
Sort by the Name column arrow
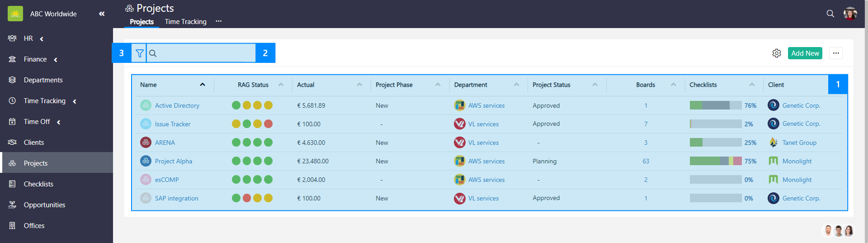click(203, 85)
